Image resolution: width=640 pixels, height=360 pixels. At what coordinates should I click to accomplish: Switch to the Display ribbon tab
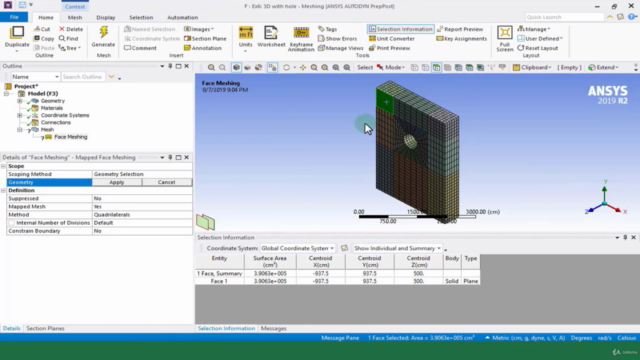pos(106,18)
